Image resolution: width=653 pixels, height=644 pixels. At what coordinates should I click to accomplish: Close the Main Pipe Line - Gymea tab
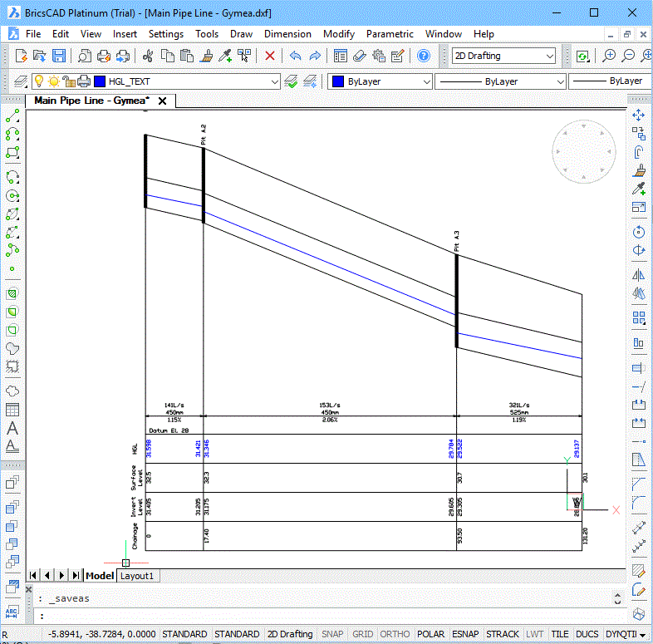coord(162,101)
